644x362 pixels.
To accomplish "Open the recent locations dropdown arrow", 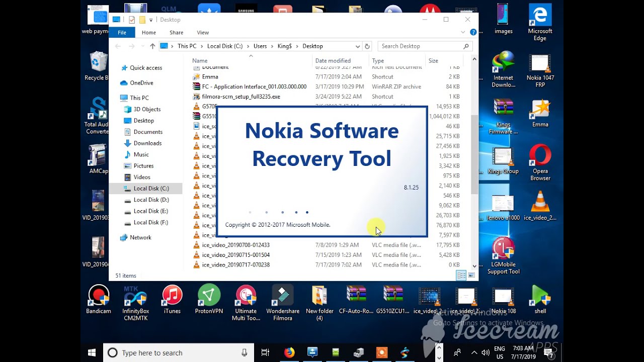I will 142,46.
